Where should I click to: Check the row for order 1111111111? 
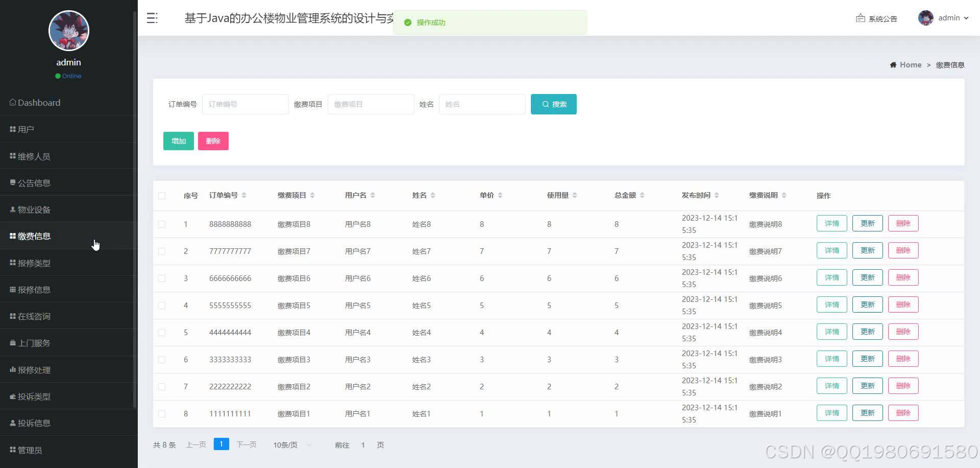tap(162, 414)
